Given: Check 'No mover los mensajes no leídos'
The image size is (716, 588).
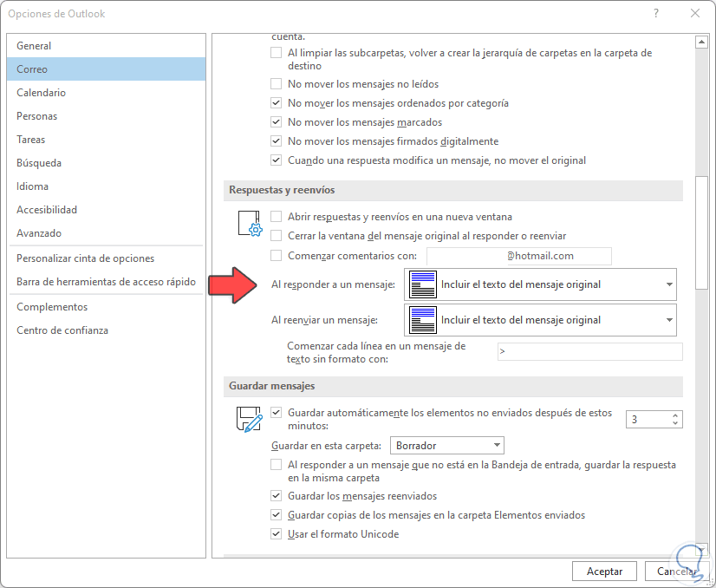Looking at the screenshot, I should [276, 84].
